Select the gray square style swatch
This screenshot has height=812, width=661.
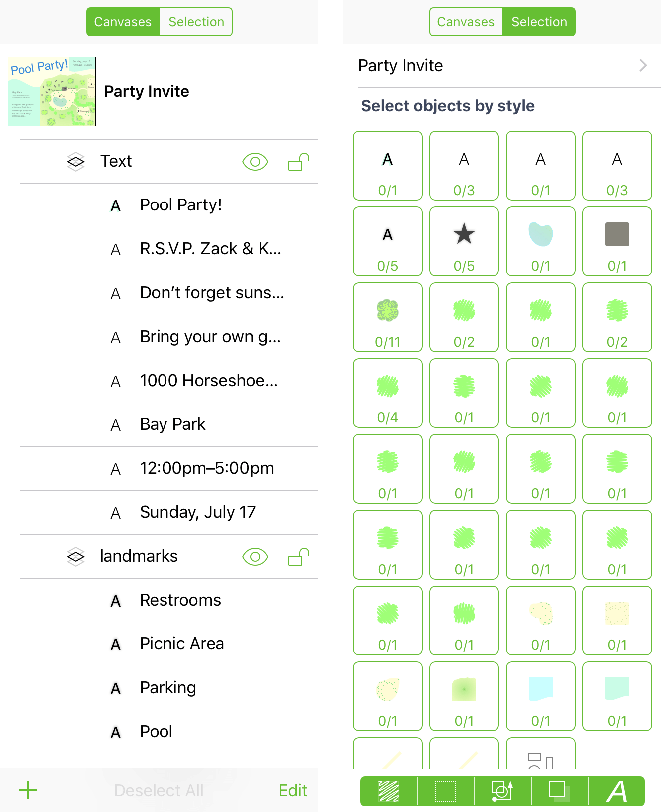(617, 241)
